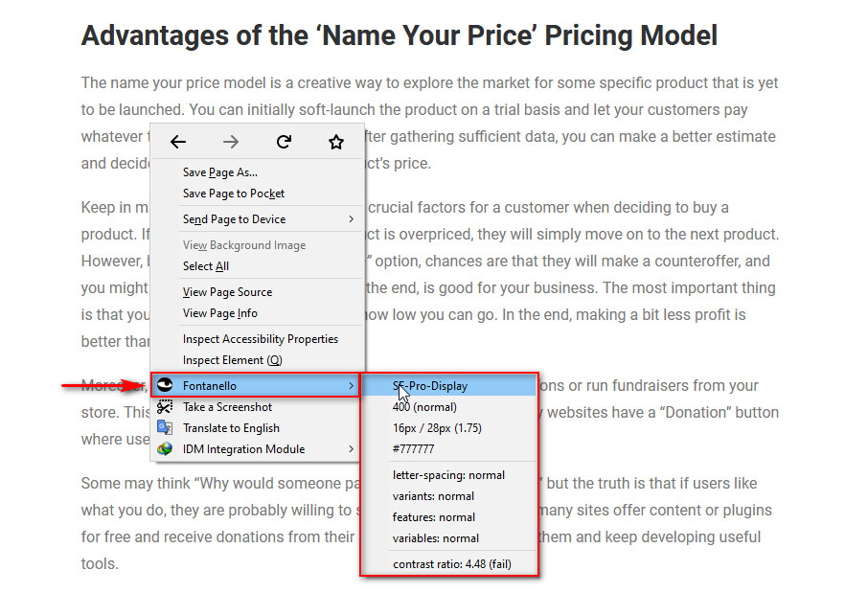This screenshot has height=593, width=868.
Task: Select variants: normal item
Action: [449, 496]
